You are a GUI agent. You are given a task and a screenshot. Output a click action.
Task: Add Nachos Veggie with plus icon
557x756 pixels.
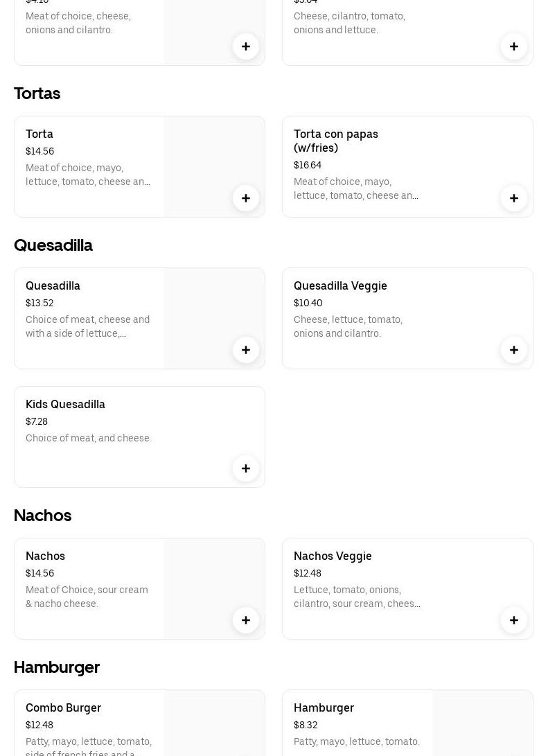click(514, 620)
